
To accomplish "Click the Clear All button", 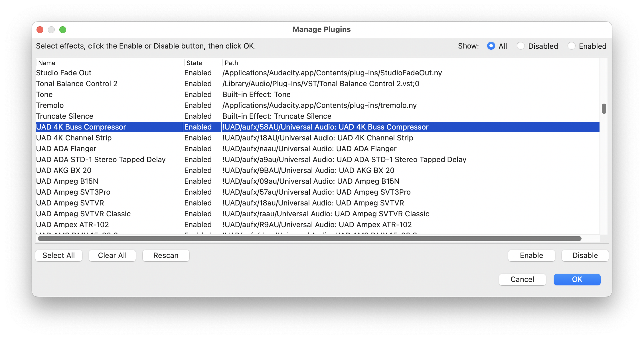I will coord(112,255).
